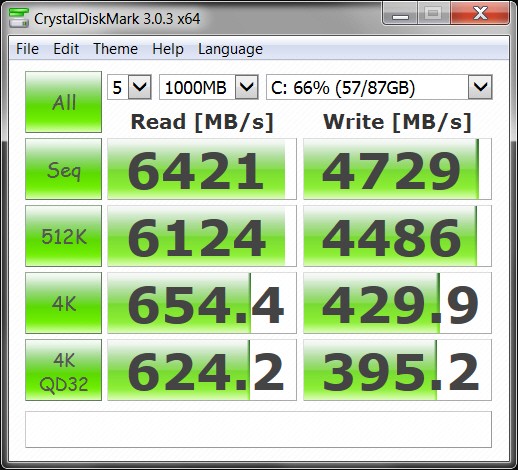Click the window title CrystalDiskMark 3.0.3 x64
This screenshot has width=518, height=470.
pyautogui.click(x=117, y=19)
